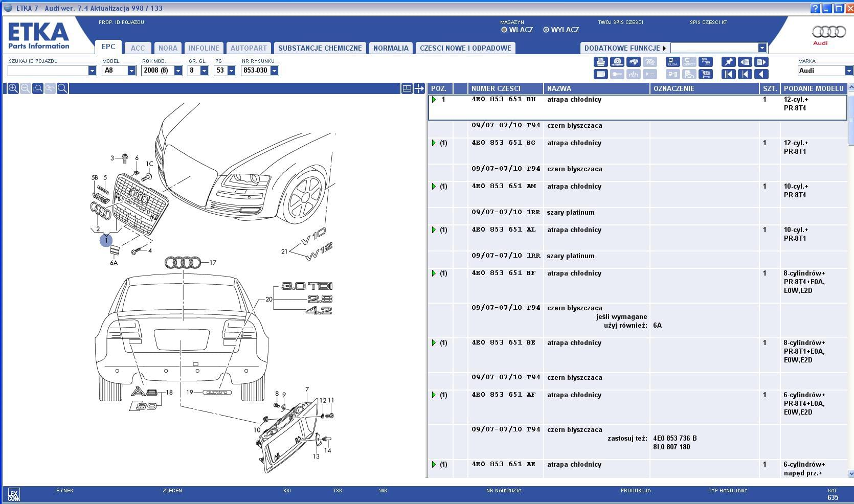Image resolution: width=854 pixels, height=504 pixels.
Task: Click position 1 callout in diagram
Action: click(106, 240)
